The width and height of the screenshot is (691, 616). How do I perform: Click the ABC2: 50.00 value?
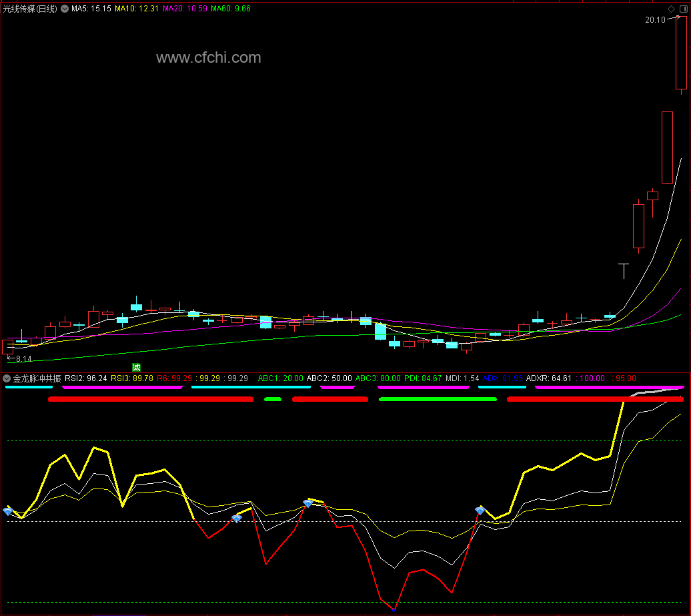click(x=329, y=378)
